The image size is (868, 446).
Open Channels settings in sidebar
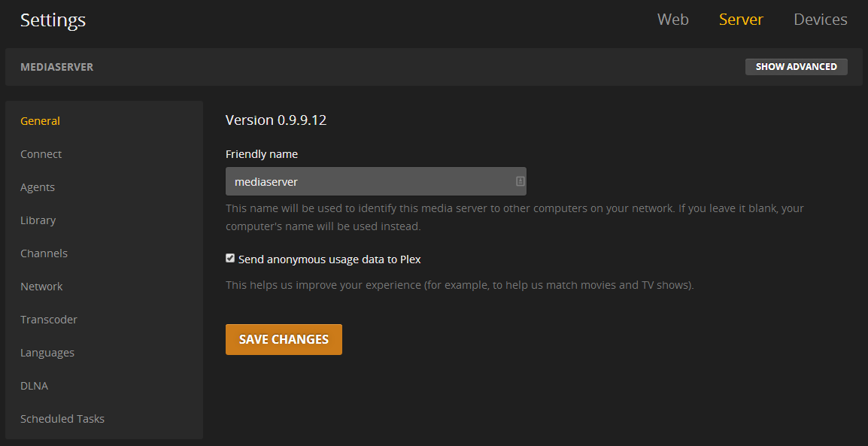tap(44, 253)
